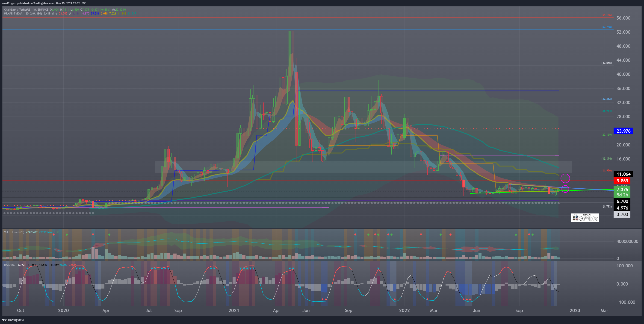Click the 2021 label on time axis
The height and width of the screenshot is (324, 644).
234,310
